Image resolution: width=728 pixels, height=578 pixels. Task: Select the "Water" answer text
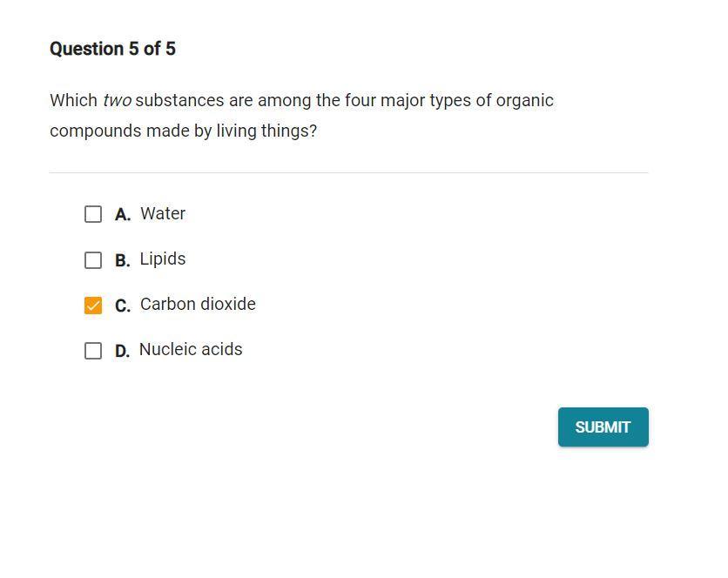tap(163, 214)
